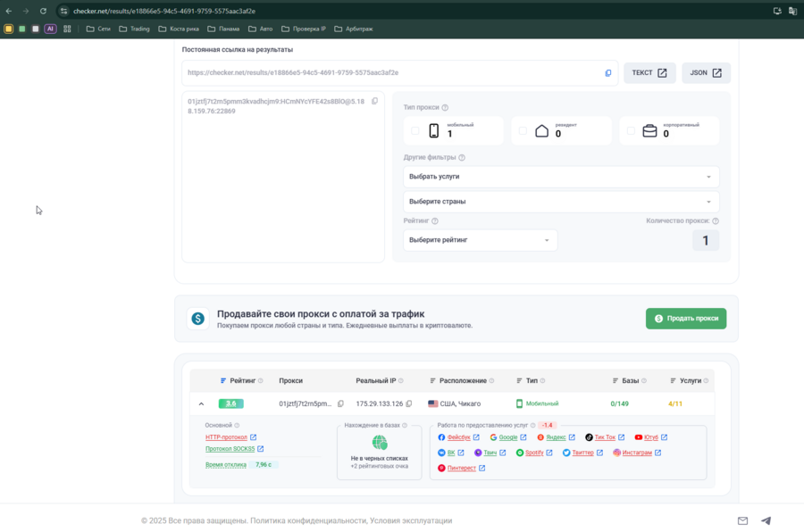The width and height of the screenshot is (804, 532).
Task: Open the Trading bookmark folder
Action: [134, 29]
